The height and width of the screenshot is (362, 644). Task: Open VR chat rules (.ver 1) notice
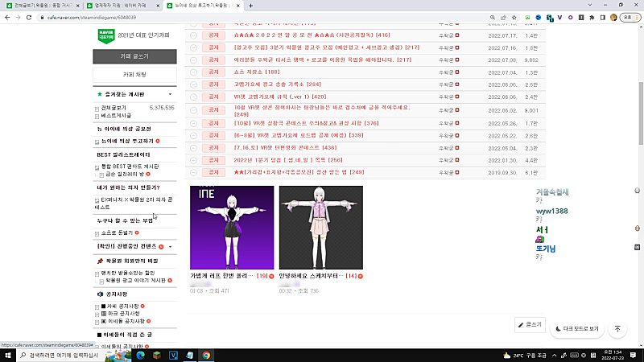pyautogui.click(x=280, y=97)
